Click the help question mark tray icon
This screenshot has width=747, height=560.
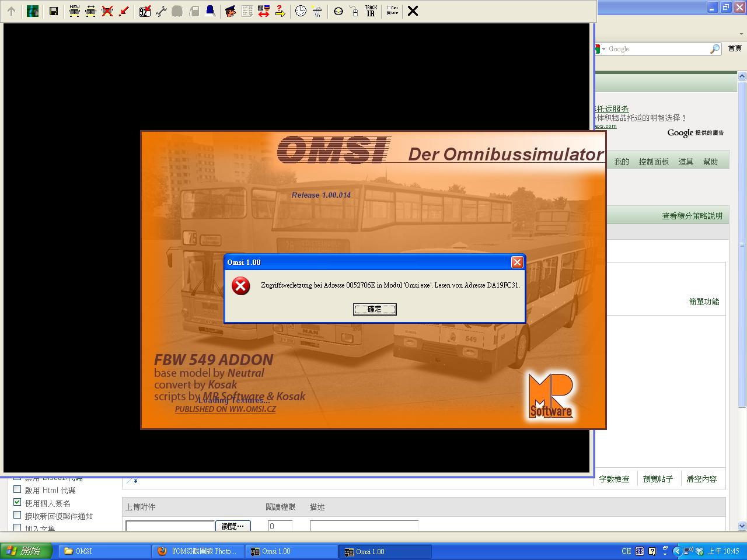[x=652, y=551]
